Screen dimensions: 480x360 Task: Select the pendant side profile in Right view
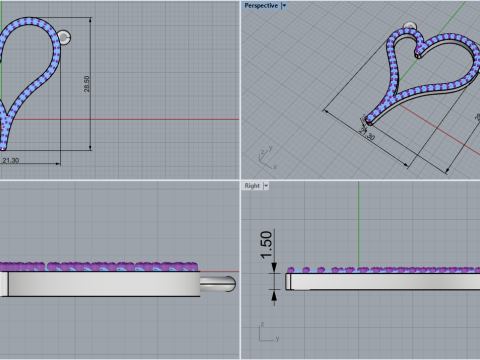(x=383, y=281)
